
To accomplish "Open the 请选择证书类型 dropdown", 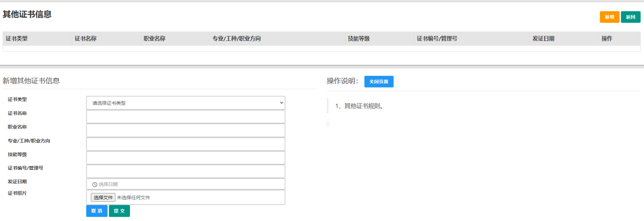I will [x=185, y=103].
